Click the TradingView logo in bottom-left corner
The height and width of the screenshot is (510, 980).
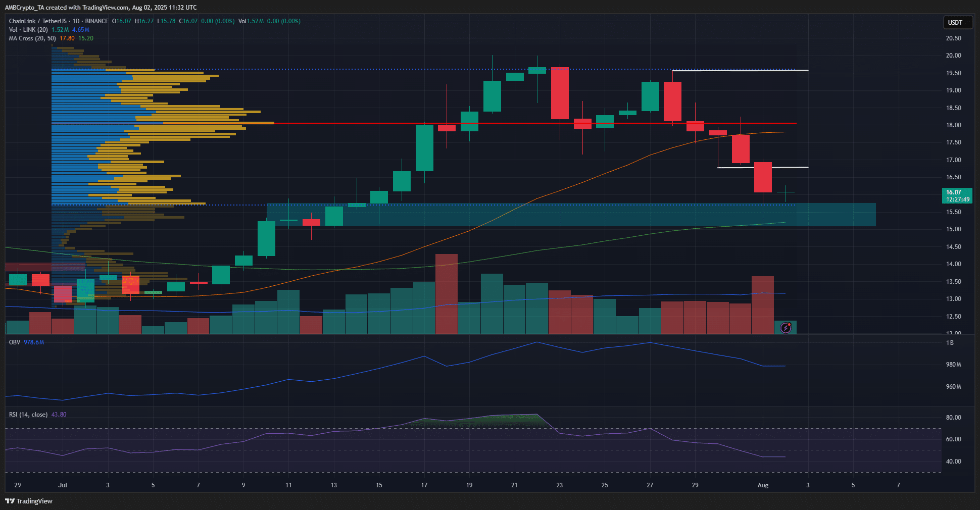click(29, 501)
